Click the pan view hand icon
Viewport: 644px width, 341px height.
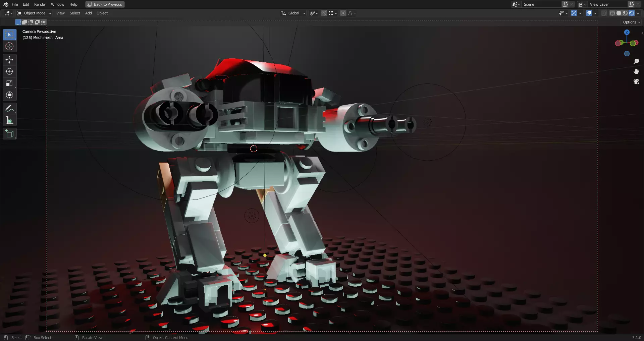pyautogui.click(x=636, y=71)
